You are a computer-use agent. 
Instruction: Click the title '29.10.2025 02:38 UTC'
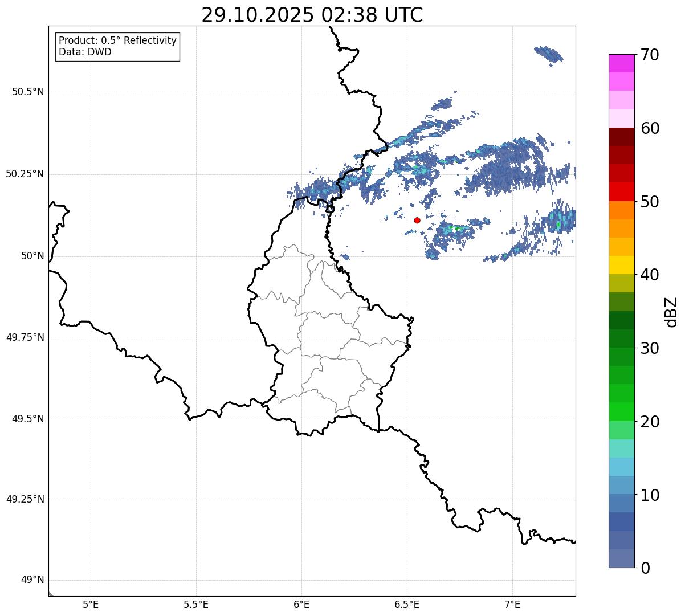click(312, 15)
